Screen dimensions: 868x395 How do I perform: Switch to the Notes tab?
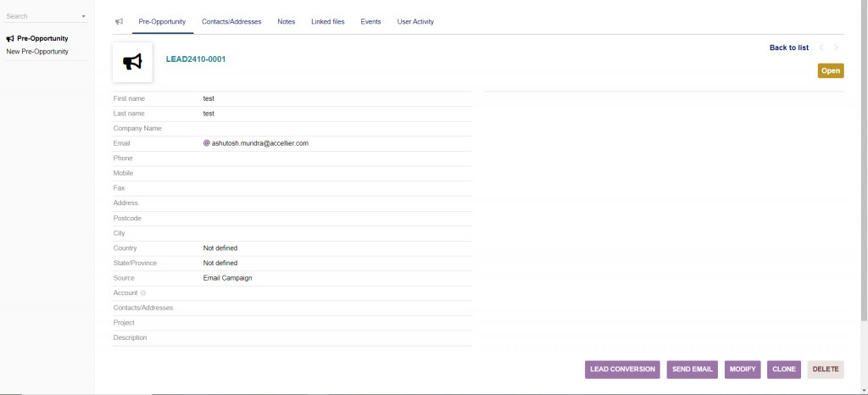pos(287,21)
